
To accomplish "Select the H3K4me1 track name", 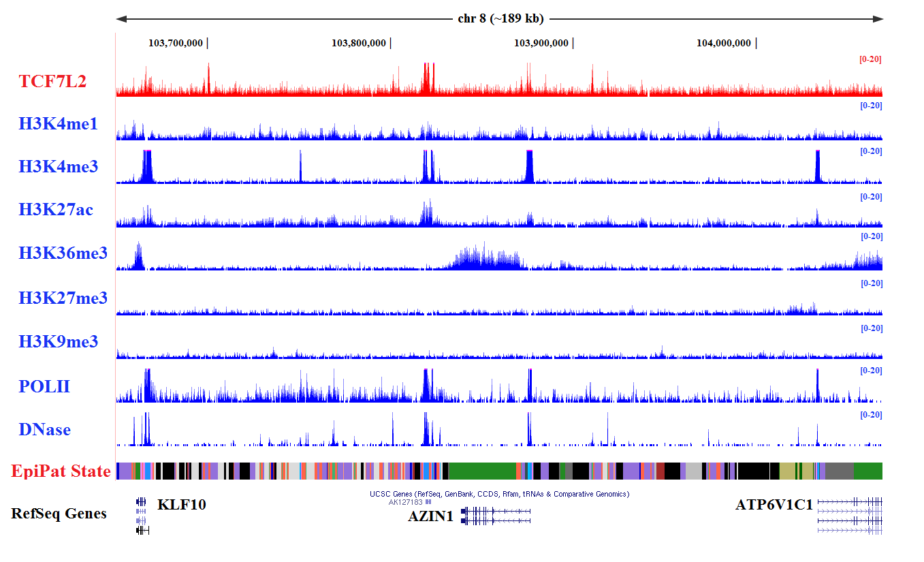I will tap(58, 124).
